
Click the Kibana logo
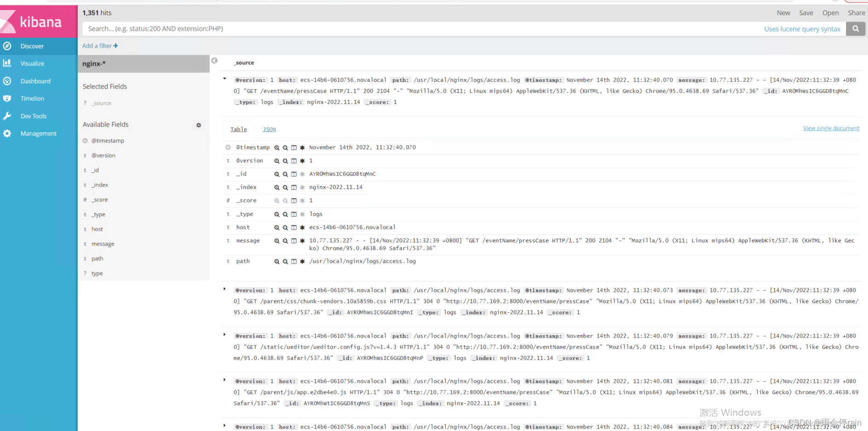(x=39, y=22)
